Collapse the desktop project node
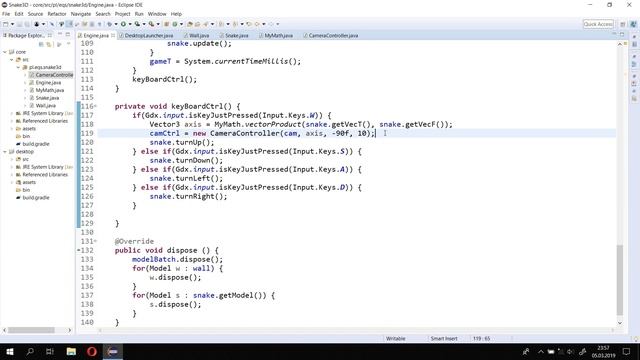This screenshot has width=640, height=360. tap(5, 151)
